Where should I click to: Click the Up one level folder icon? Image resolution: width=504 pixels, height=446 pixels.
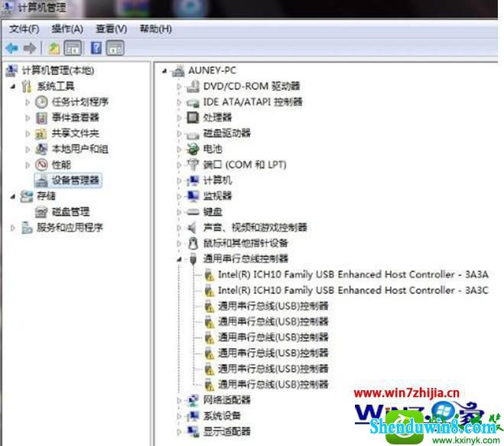[54, 48]
